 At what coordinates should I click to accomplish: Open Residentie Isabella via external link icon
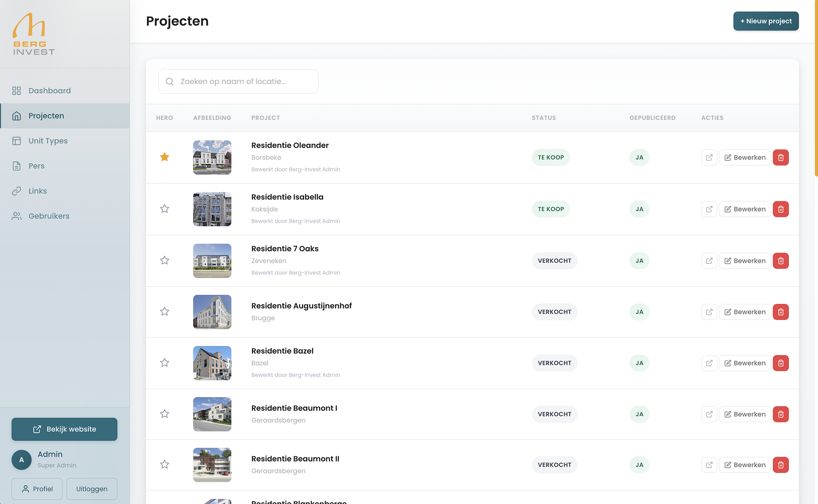tap(709, 209)
